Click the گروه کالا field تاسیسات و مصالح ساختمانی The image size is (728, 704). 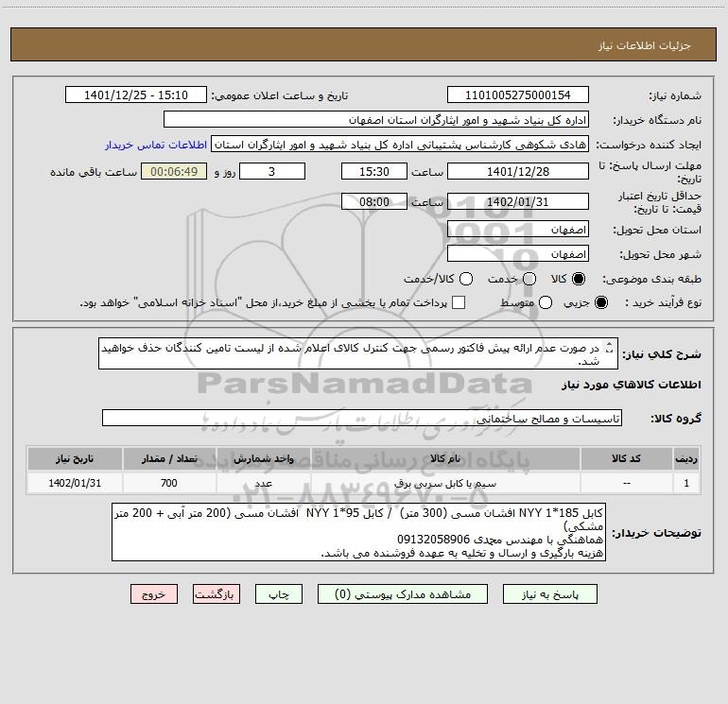362,418
